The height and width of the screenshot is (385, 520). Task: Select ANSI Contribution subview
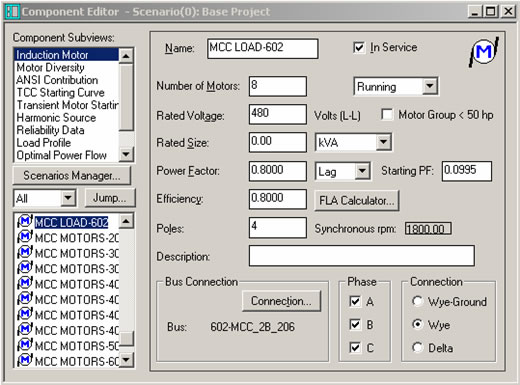[66, 80]
